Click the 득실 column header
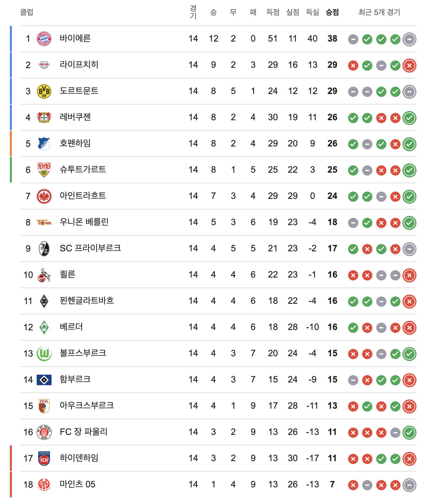428x504 pixels. coord(312,12)
